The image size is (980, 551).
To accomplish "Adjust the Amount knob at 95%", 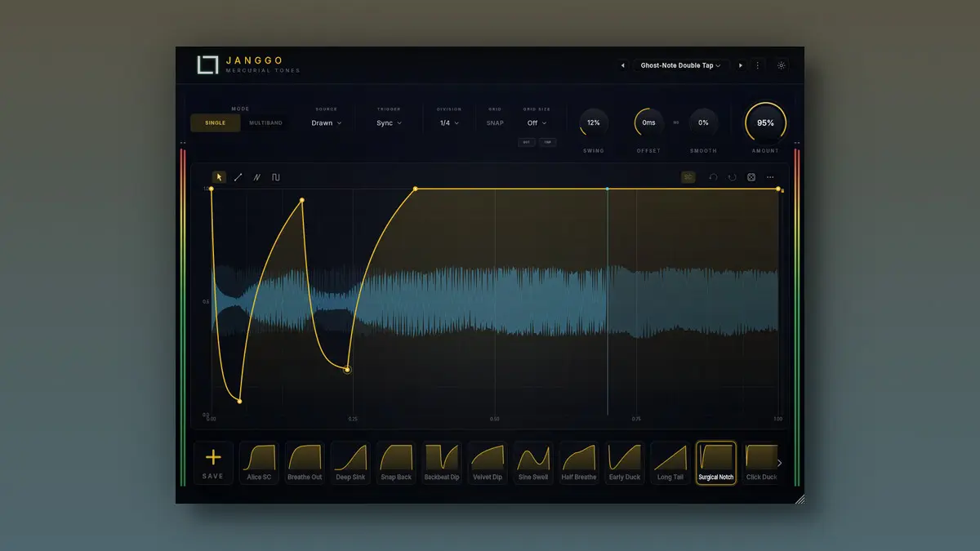I will (x=765, y=122).
